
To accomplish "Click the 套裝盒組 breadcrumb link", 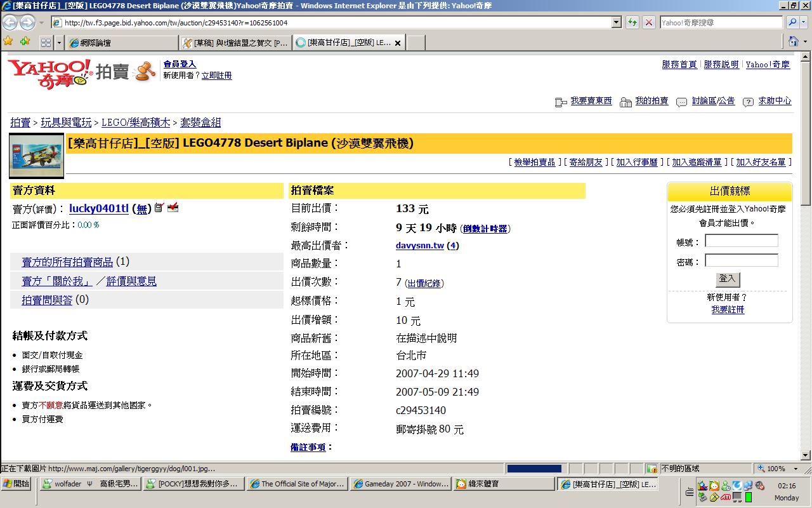I will coord(200,123).
